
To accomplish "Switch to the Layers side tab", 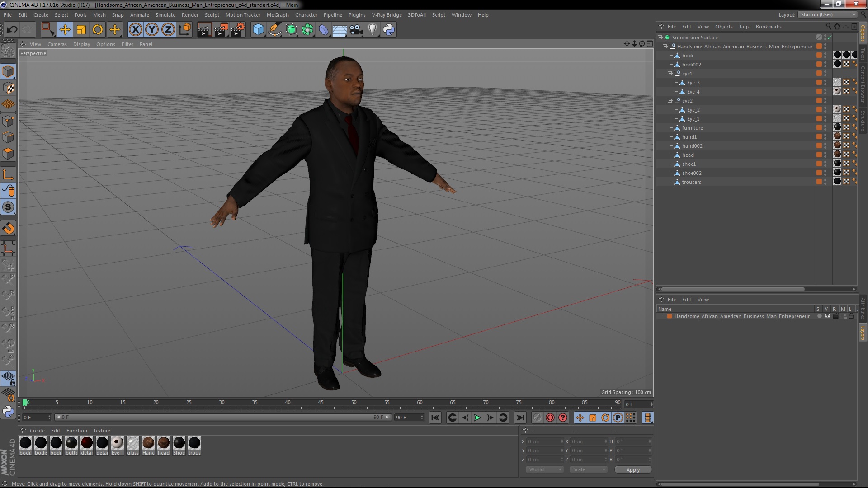I will tap(863, 333).
